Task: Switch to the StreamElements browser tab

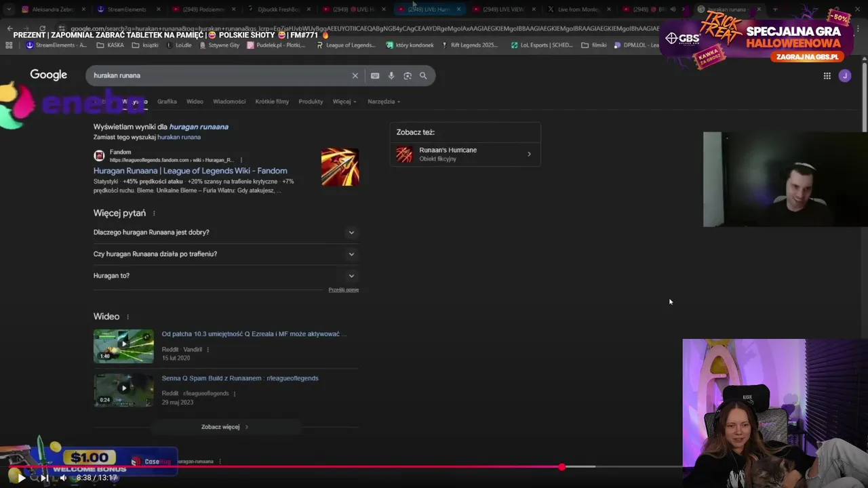Action: 127,9
